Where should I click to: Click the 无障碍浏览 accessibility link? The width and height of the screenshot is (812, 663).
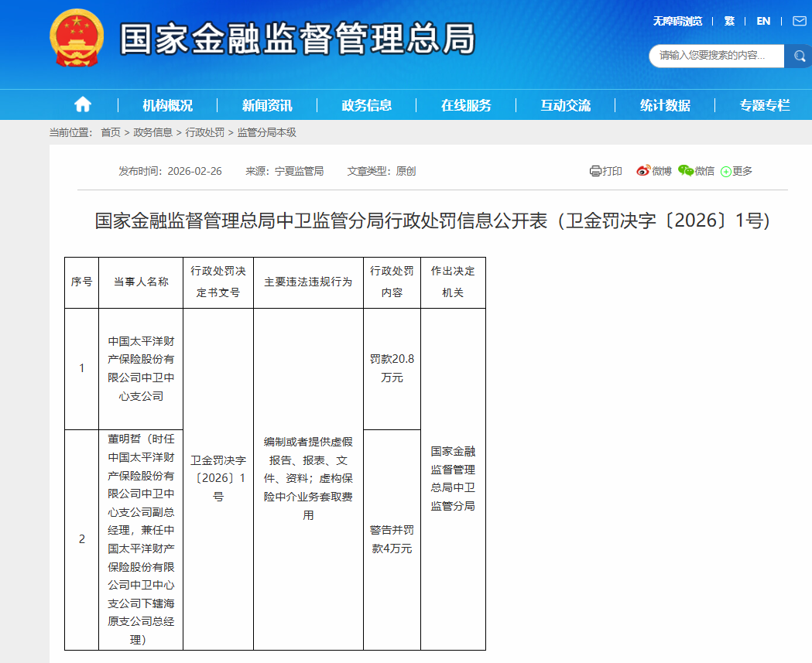pyautogui.click(x=677, y=21)
